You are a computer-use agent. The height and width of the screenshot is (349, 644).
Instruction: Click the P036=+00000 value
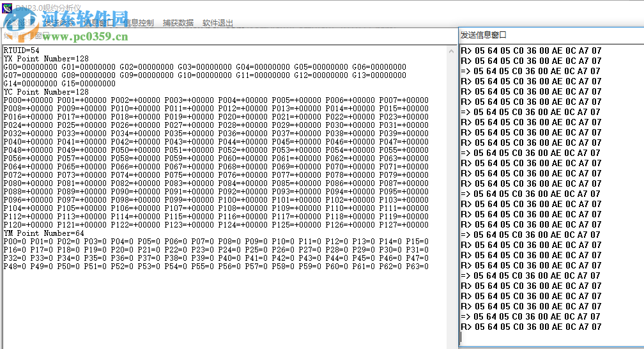pyautogui.click(x=243, y=134)
